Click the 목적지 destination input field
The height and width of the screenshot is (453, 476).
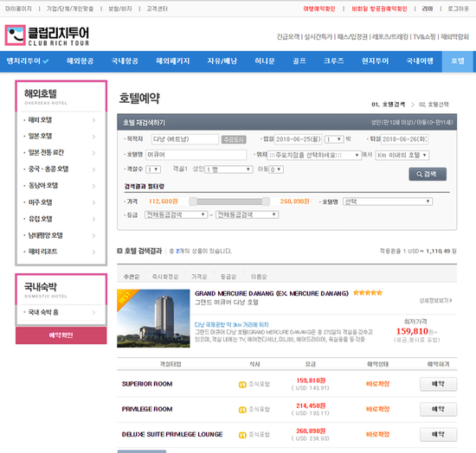tap(185, 139)
